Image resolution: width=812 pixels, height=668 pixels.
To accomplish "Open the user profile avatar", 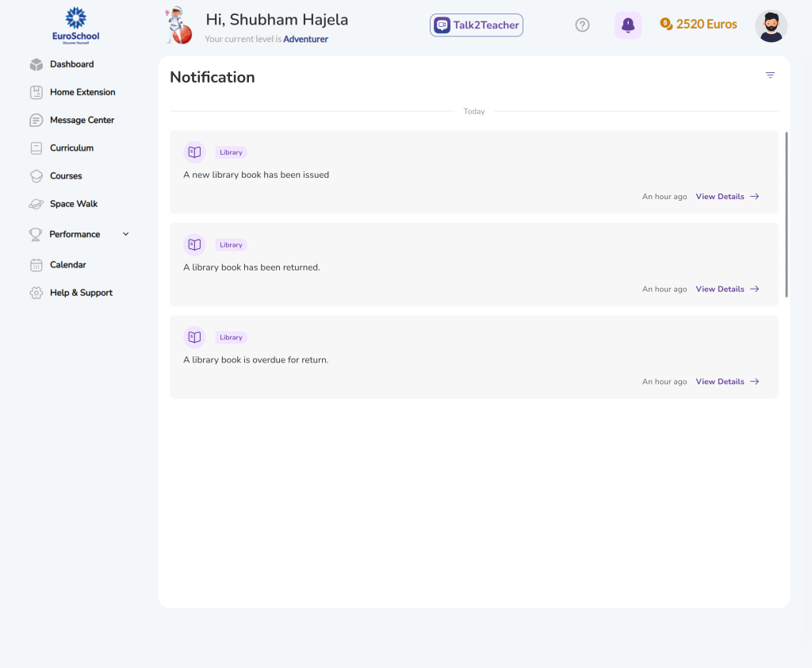I will pyautogui.click(x=771, y=26).
